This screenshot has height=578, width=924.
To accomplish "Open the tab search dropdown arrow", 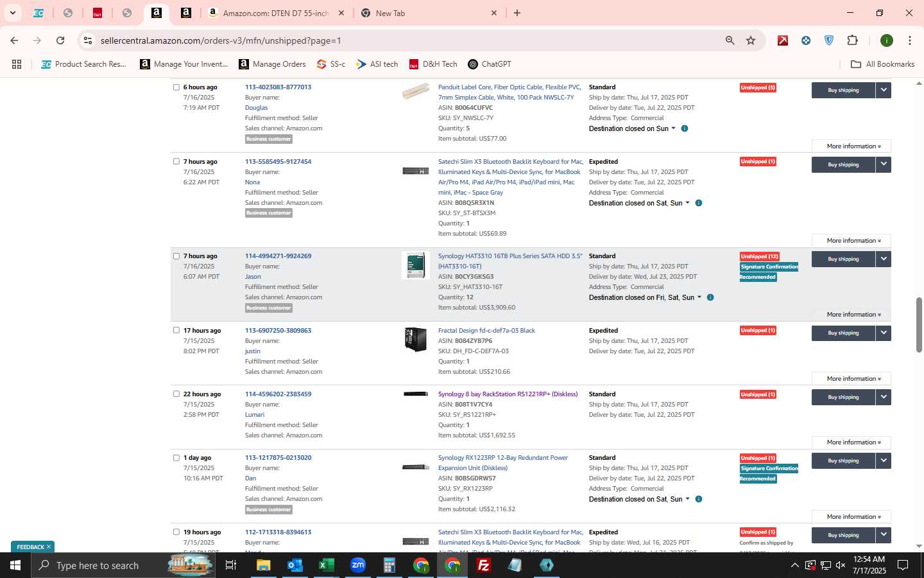I will [12, 13].
